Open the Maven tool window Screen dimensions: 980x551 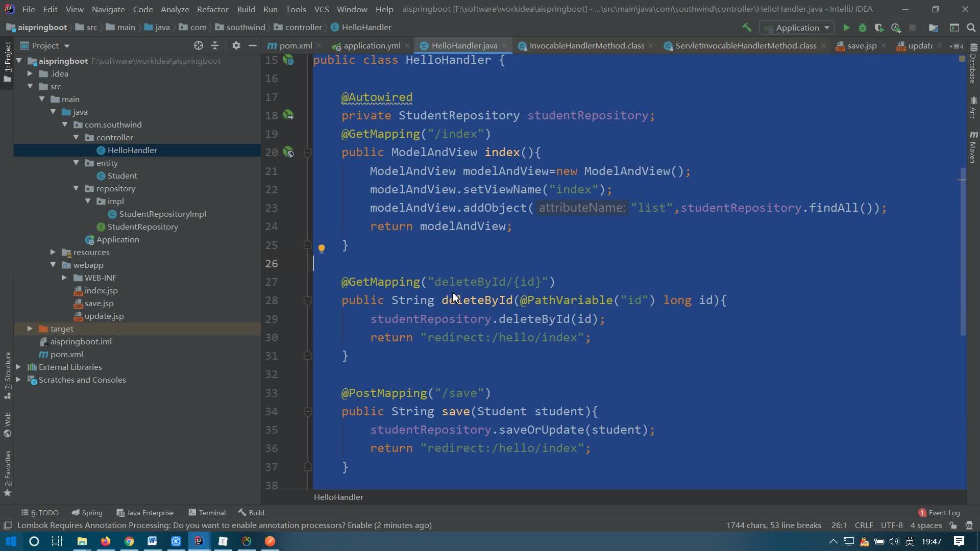pos(973,147)
